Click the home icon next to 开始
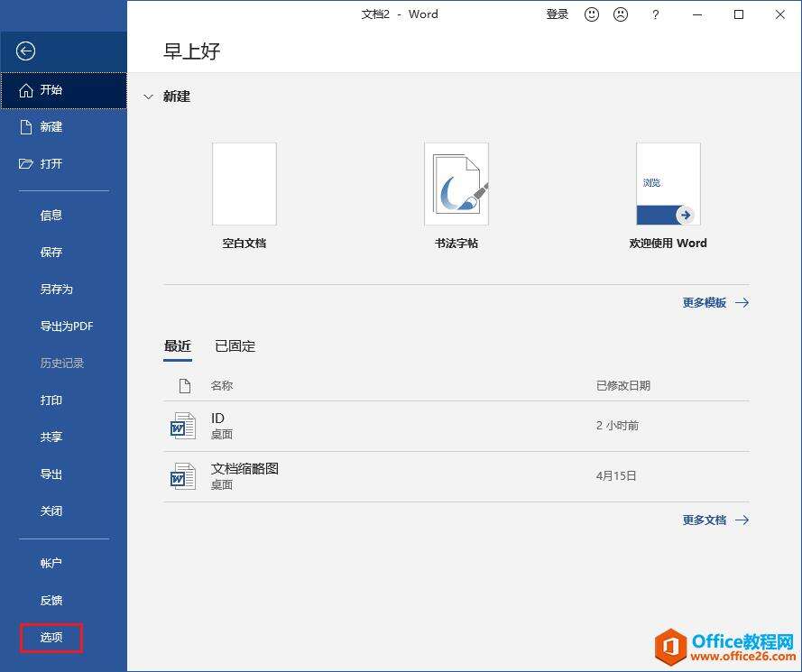Image resolution: width=802 pixels, height=672 pixels. tap(25, 90)
